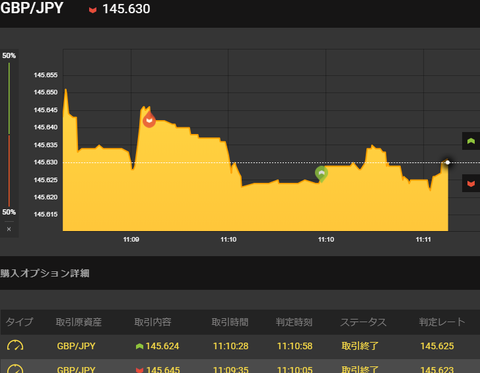
Task: Click the green up-arrow buy button
Action: (x=471, y=141)
